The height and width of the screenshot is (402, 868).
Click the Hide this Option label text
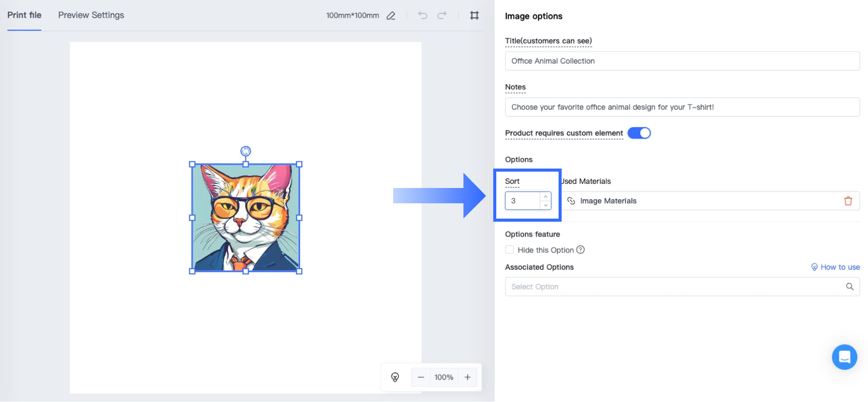(x=546, y=250)
